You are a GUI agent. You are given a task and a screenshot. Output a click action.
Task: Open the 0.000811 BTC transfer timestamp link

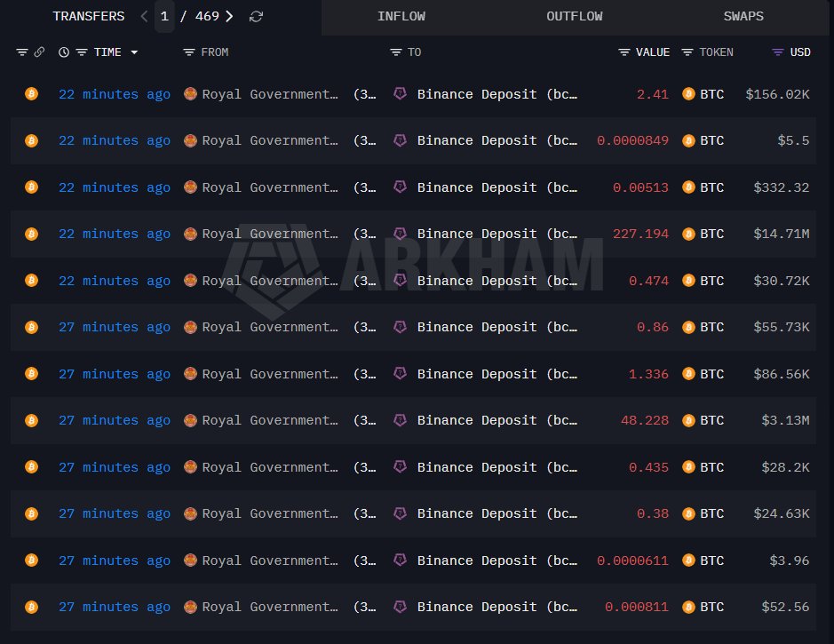(115, 607)
